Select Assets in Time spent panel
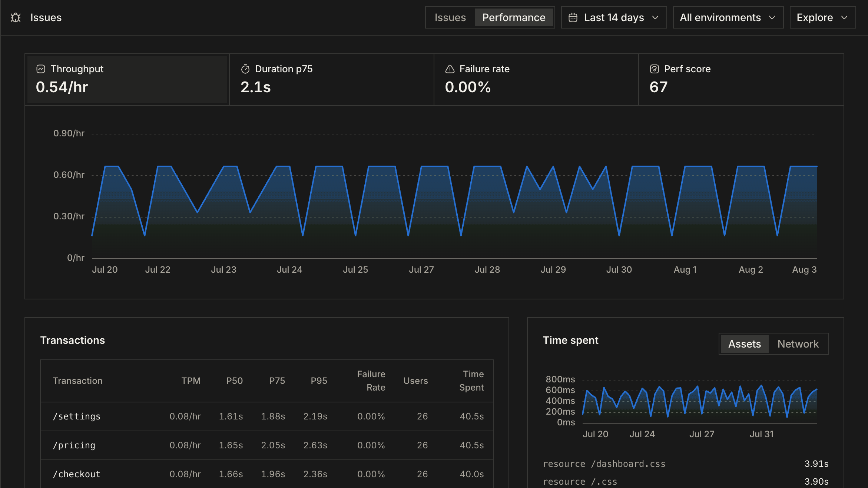Image resolution: width=868 pixels, height=488 pixels. click(745, 344)
